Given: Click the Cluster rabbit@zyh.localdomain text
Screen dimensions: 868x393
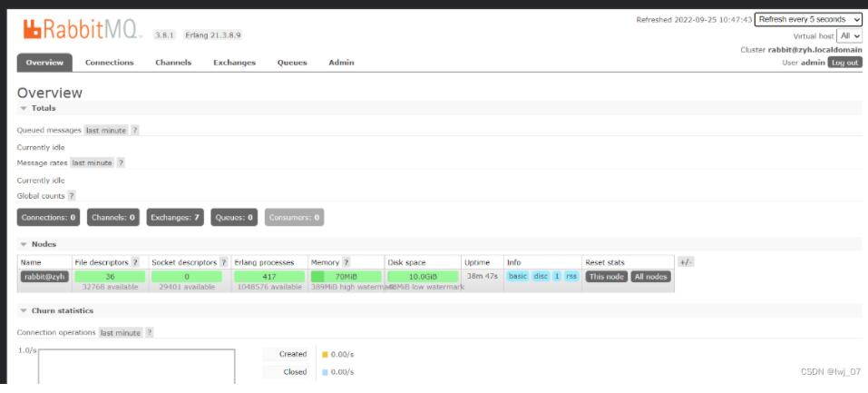Looking at the screenshot, I should (x=801, y=50).
